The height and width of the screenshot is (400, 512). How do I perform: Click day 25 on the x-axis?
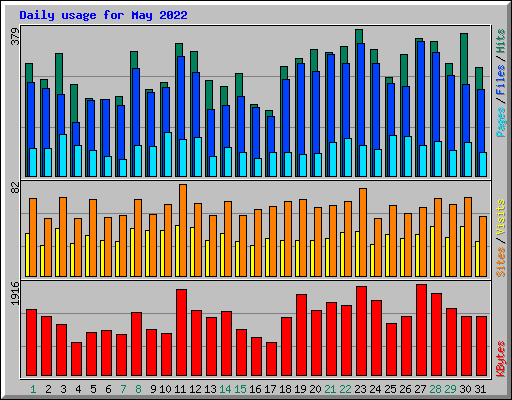[390, 389]
